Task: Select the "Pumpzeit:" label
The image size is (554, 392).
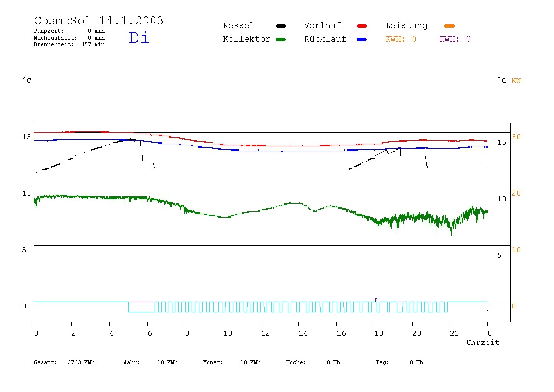Action: coord(49,31)
